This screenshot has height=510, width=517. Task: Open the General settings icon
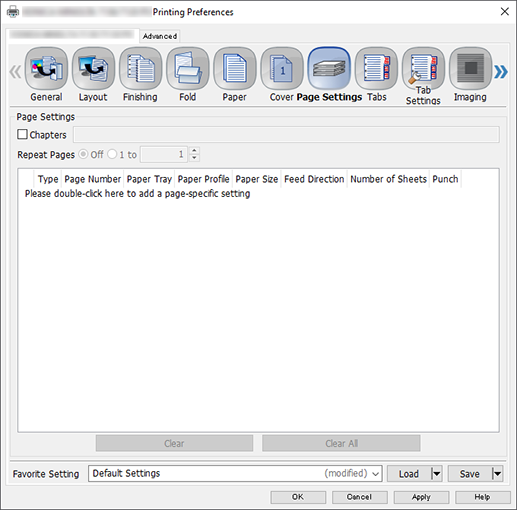click(46, 69)
